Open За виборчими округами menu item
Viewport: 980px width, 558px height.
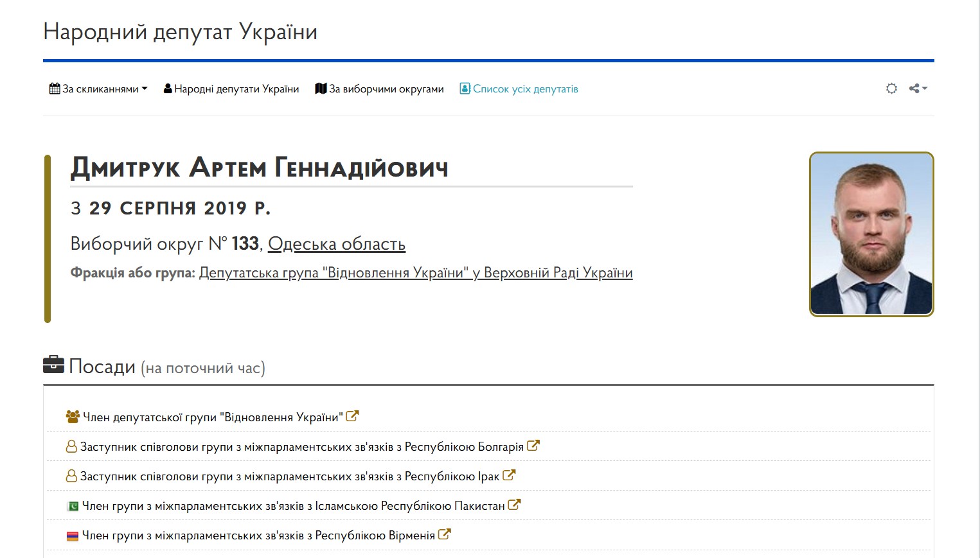379,89
